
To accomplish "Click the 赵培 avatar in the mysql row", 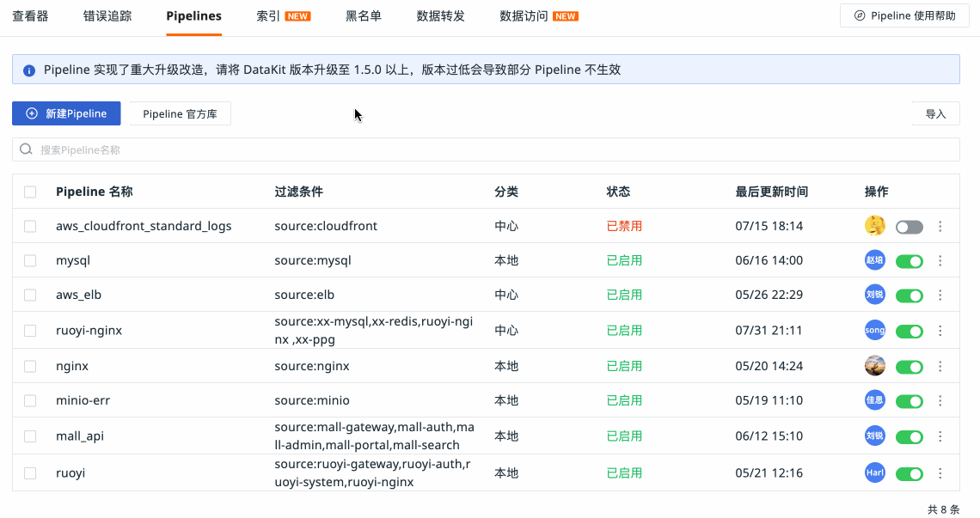I will coord(874,260).
